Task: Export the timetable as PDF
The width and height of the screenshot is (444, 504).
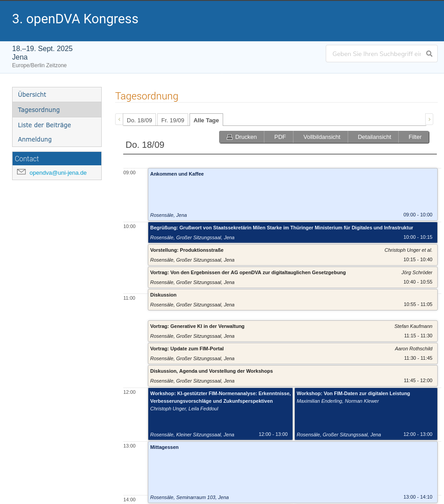Action: 280,137
